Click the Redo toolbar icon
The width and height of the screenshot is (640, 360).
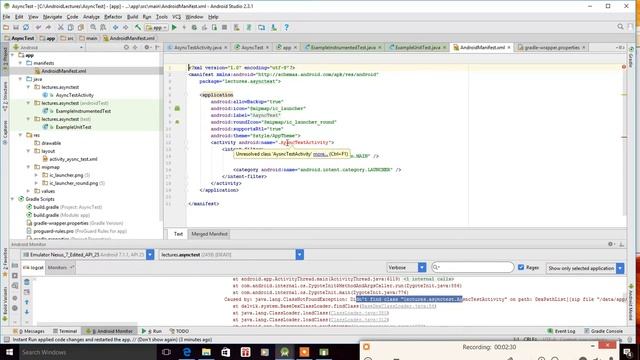[x=48, y=27]
